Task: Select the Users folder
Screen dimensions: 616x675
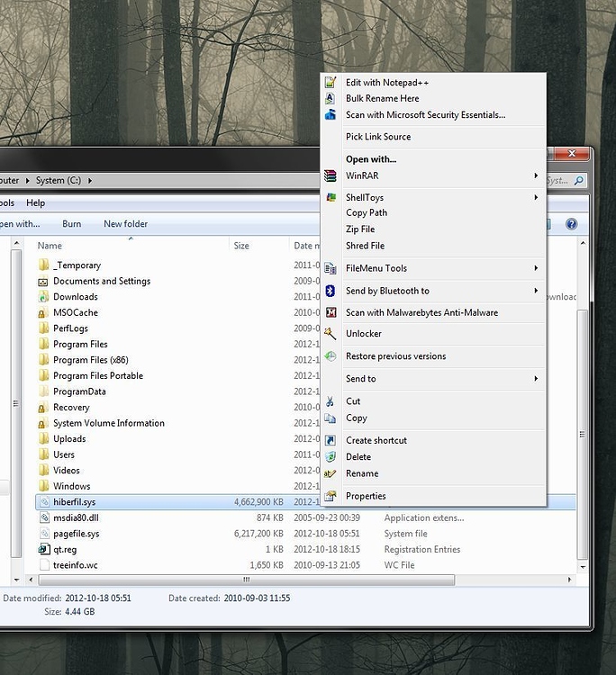Action: [64, 454]
